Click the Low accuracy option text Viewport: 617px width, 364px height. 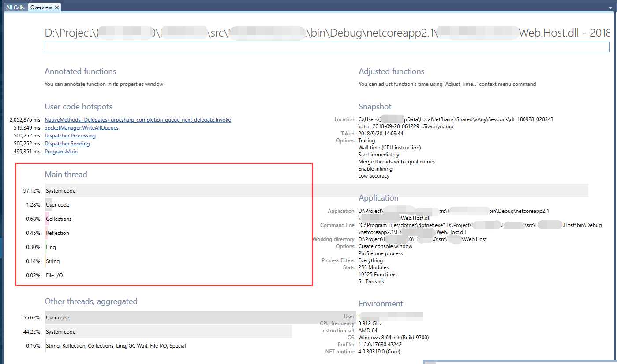374,176
